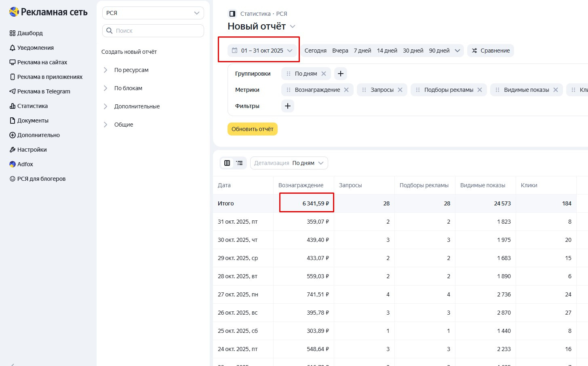
Task: Delete the По дням grouping chip
Action: (324, 74)
